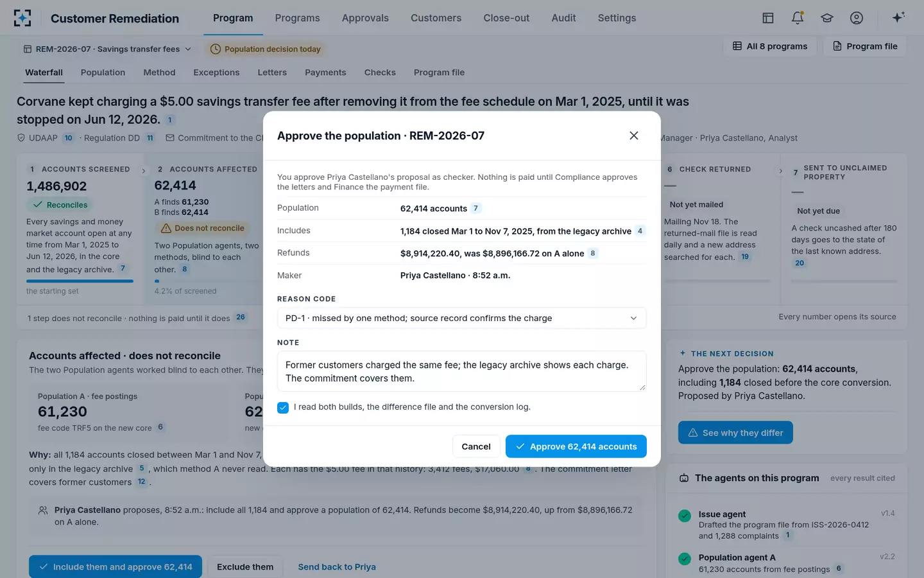This screenshot has width=924, height=578.
Task: Open citation 10 beside UDAAP
Action: (x=69, y=138)
